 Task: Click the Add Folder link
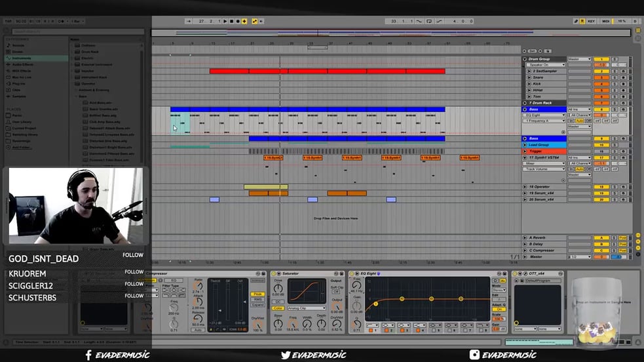coord(21,147)
